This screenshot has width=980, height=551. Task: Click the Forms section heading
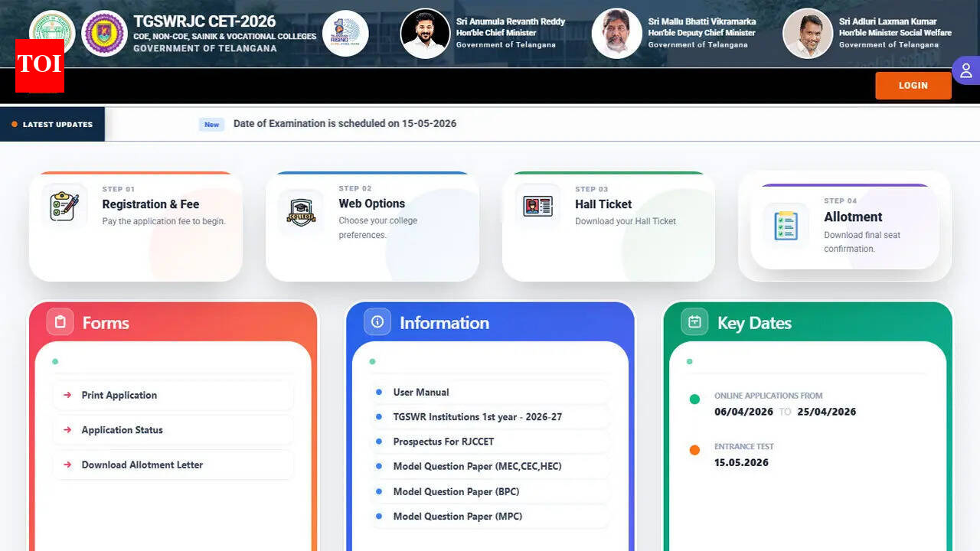click(x=106, y=323)
